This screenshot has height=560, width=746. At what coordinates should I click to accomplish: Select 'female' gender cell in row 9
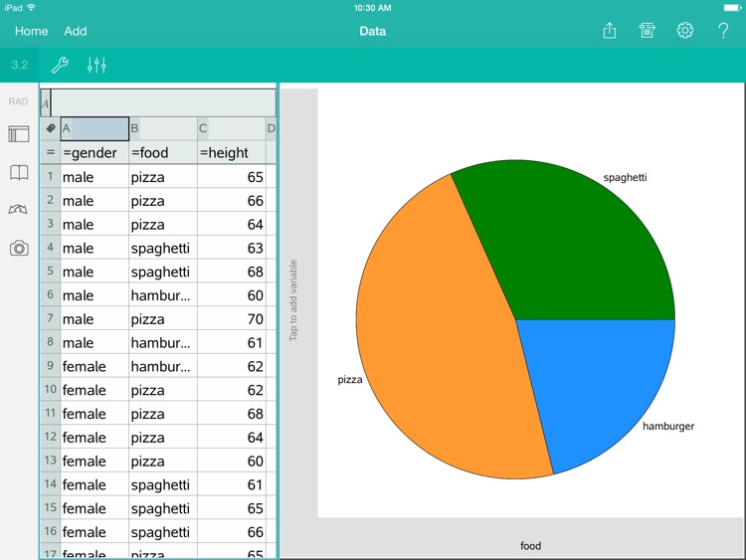coord(94,366)
